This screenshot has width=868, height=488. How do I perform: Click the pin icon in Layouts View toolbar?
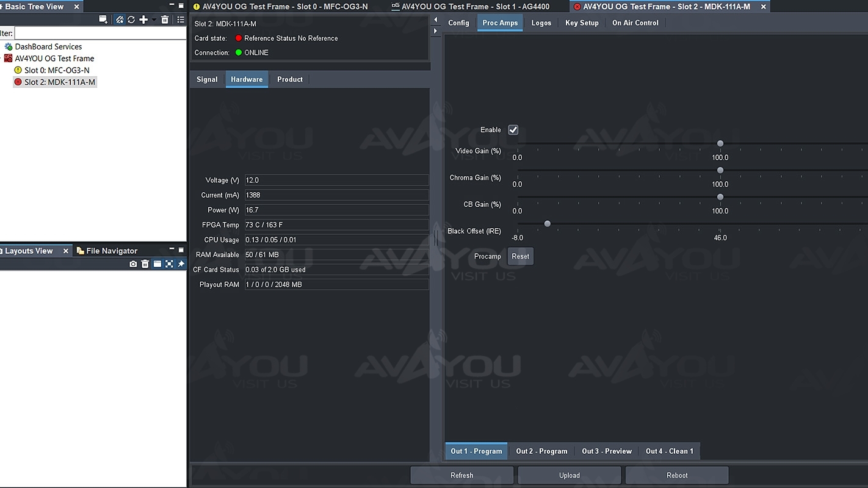point(181,264)
